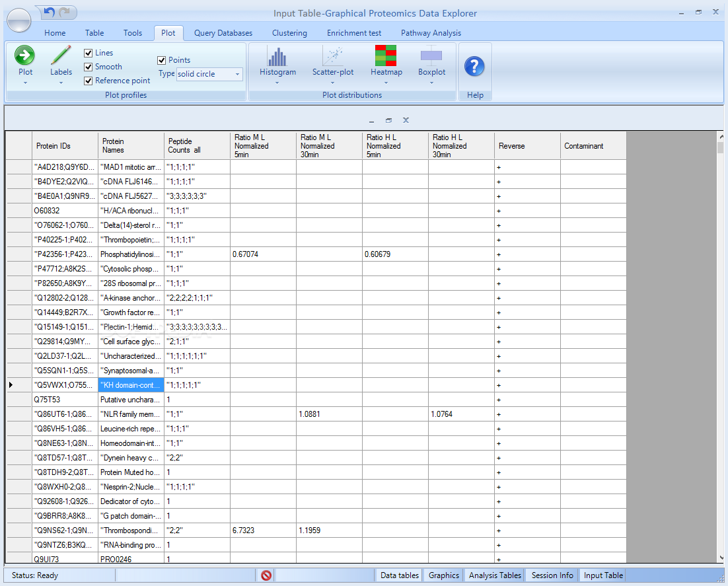728x586 pixels.
Task: Click the vertical scrollbar up arrow
Action: (721, 137)
